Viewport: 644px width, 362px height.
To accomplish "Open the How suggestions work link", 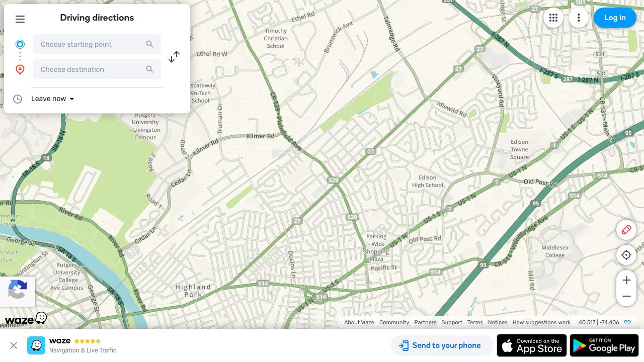I will pos(541,322).
